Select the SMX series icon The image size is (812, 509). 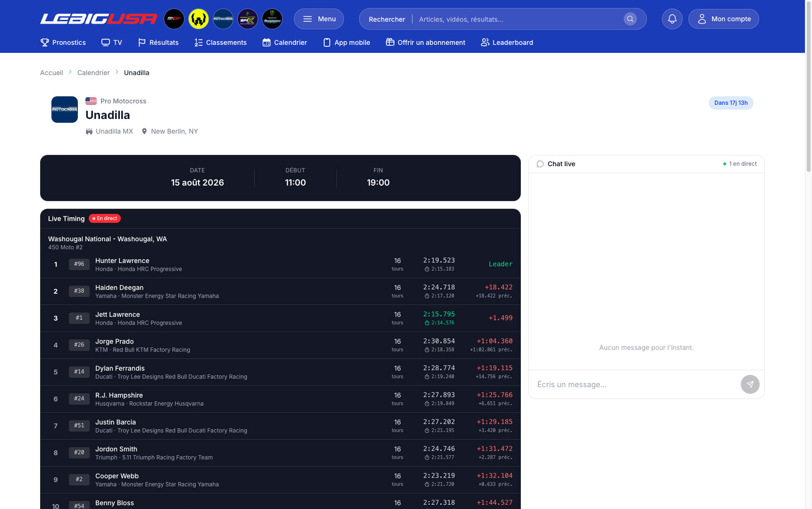tap(248, 19)
